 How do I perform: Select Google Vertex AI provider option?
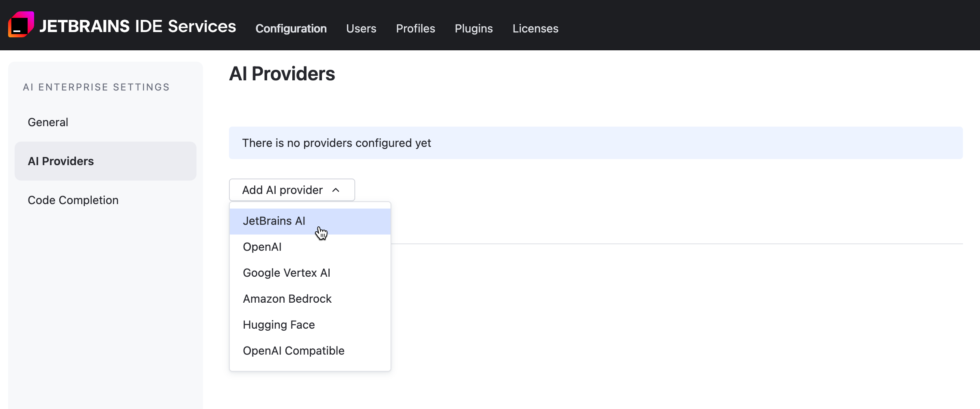(286, 273)
